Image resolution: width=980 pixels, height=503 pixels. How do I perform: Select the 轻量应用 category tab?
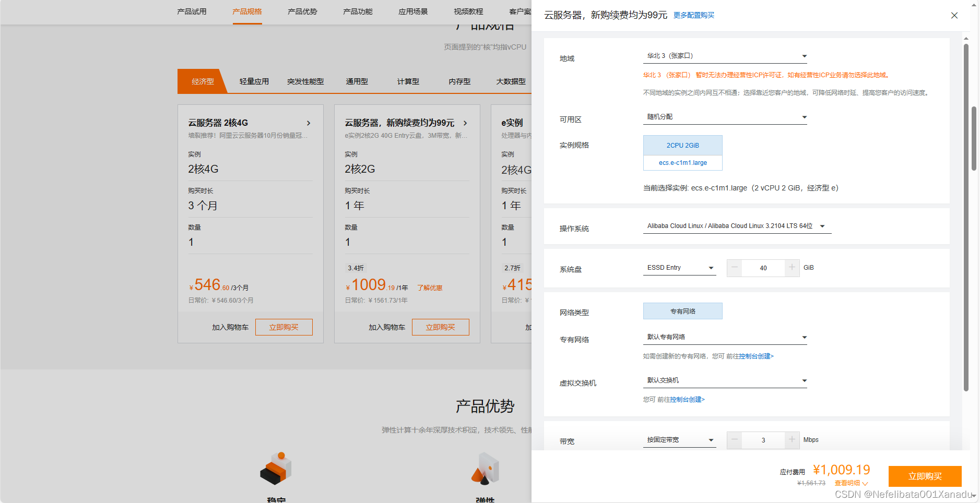click(x=254, y=81)
